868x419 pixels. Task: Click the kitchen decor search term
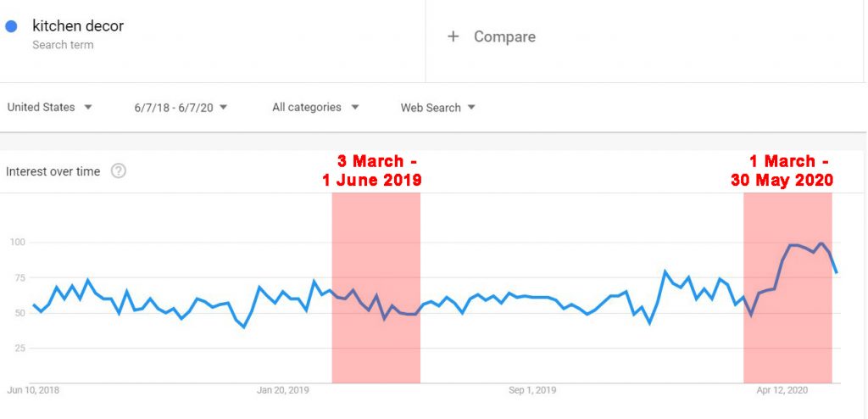point(78,25)
